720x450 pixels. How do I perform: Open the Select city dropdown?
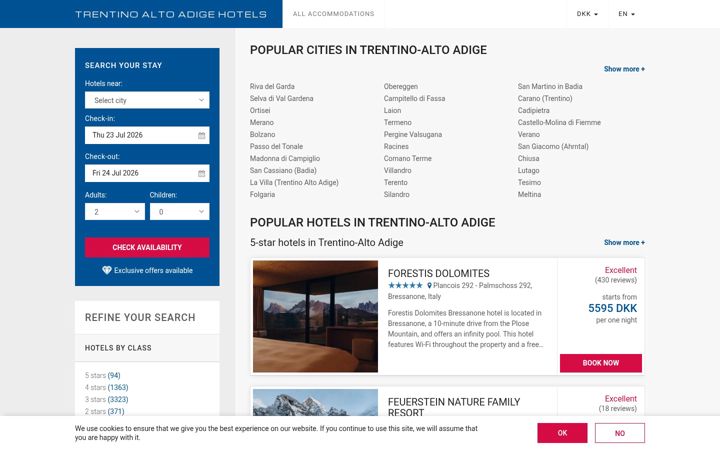[x=147, y=100]
